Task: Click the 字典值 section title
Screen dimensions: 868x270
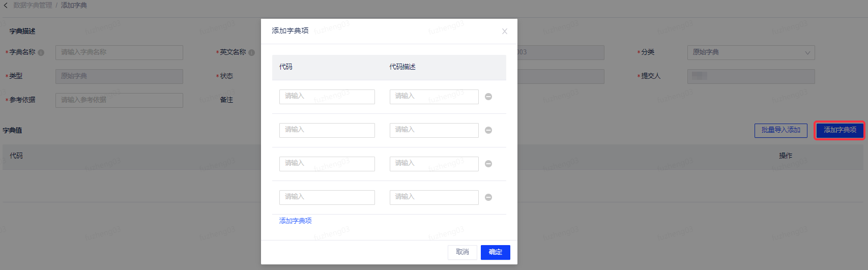Action: point(12,131)
